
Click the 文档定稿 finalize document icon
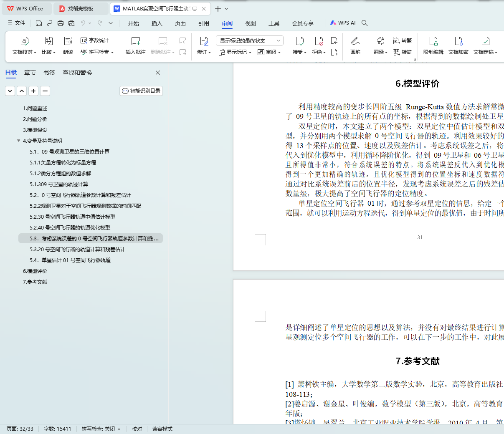click(486, 41)
